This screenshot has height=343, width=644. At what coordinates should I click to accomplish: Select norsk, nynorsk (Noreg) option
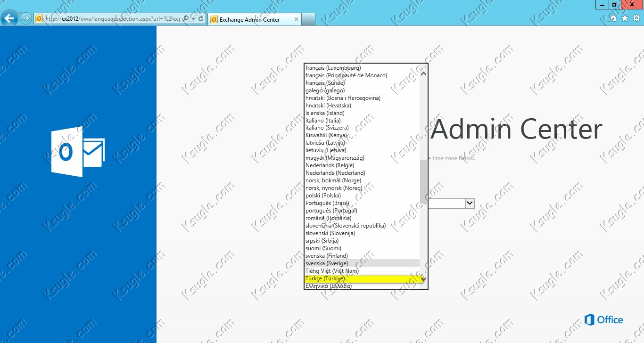(x=362, y=188)
